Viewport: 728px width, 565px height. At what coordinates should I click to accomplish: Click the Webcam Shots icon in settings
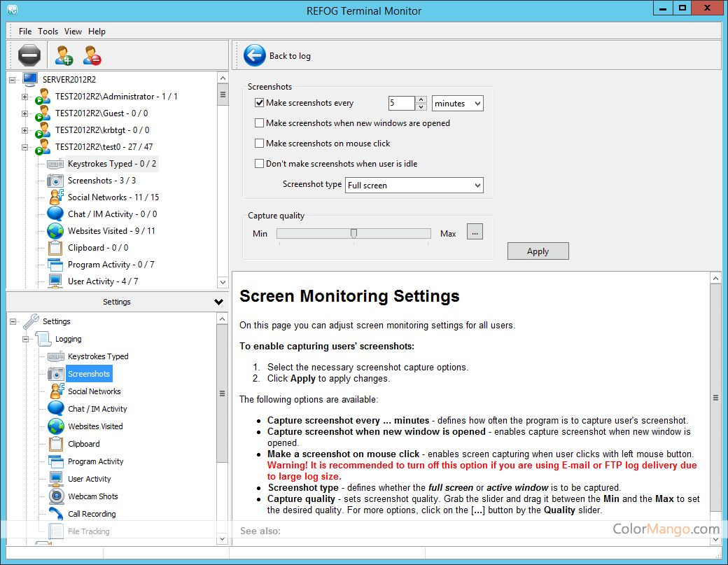coord(56,496)
